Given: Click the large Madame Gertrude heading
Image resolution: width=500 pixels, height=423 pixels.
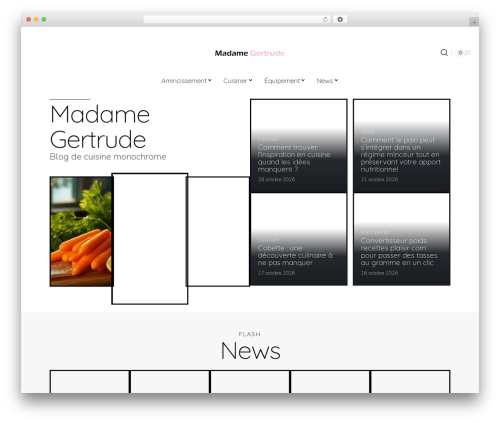Looking at the screenshot, I should tap(100, 127).
